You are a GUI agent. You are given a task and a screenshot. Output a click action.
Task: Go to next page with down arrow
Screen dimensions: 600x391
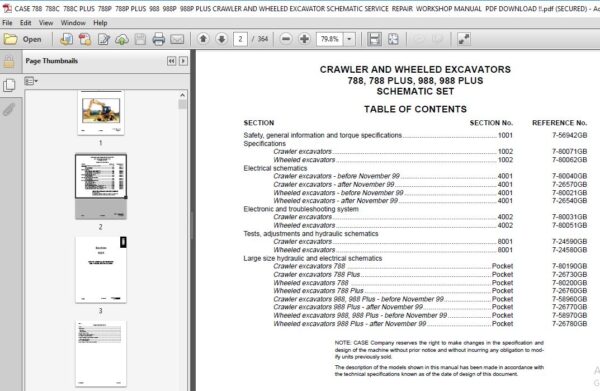222,39
